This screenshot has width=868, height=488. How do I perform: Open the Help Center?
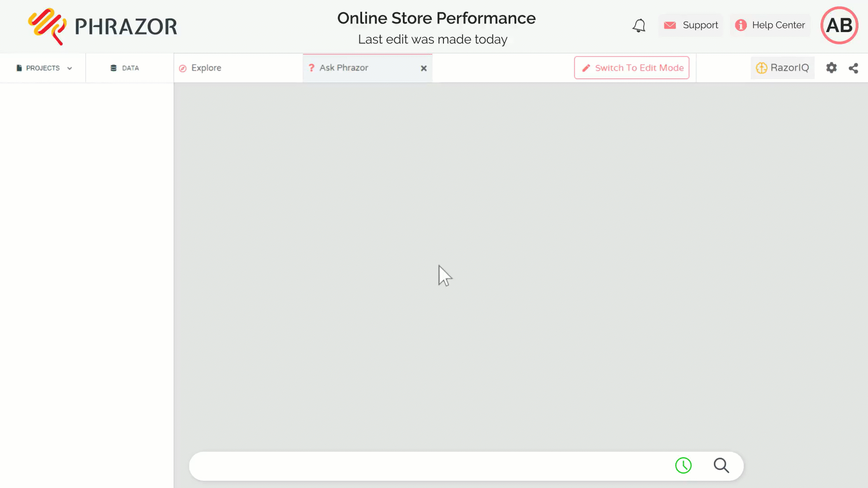[x=770, y=25]
